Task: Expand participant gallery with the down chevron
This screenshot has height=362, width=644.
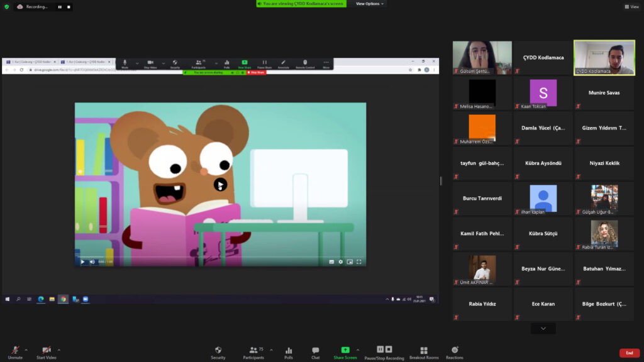Action: click(x=543, y=328)
